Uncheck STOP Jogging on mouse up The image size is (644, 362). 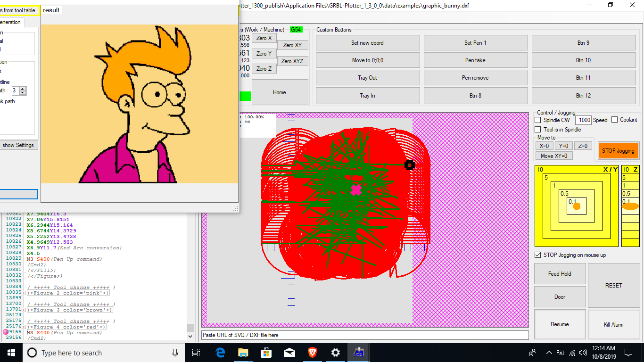click(538, 255)
